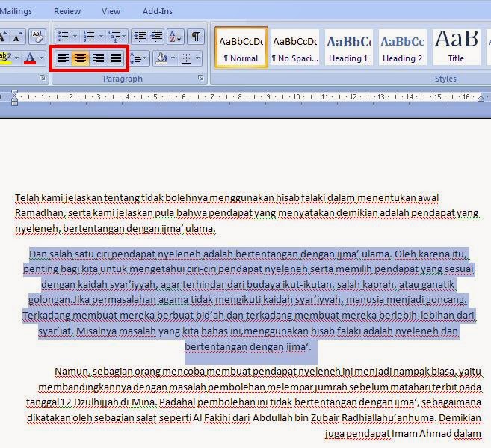Open the Font dialog launcher
Screen dimensions: 491x448
[x=43, y=78]
